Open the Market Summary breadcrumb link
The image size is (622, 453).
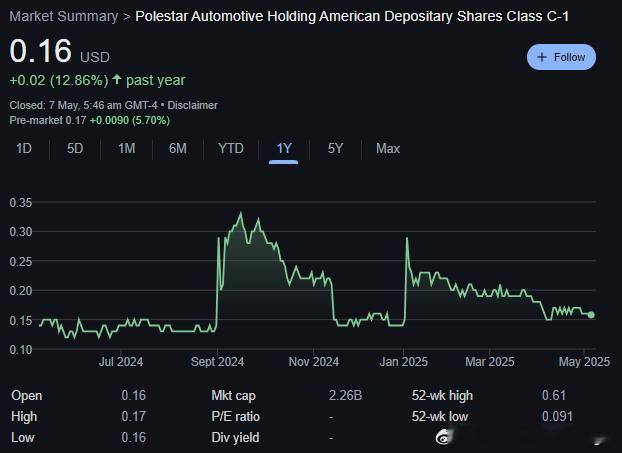pyautogui.click(x=63, y=17)
